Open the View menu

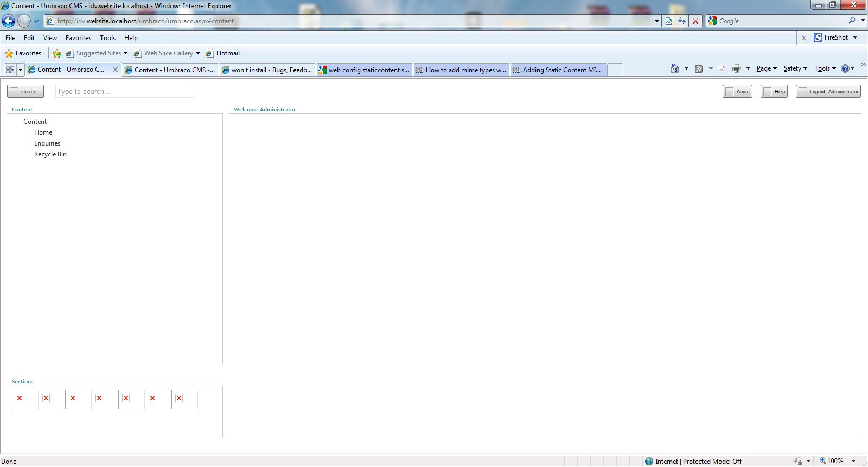pos(50,38)
